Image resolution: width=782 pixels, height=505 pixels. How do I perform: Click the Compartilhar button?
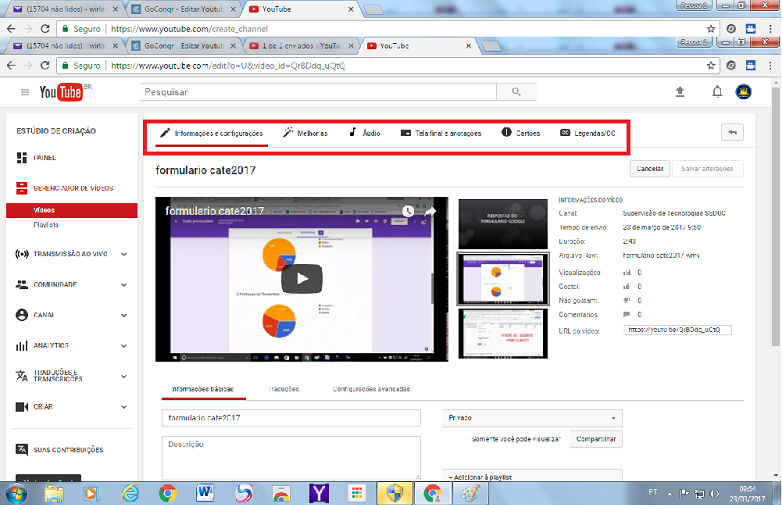pyautogui.click(x=599, y=439)
